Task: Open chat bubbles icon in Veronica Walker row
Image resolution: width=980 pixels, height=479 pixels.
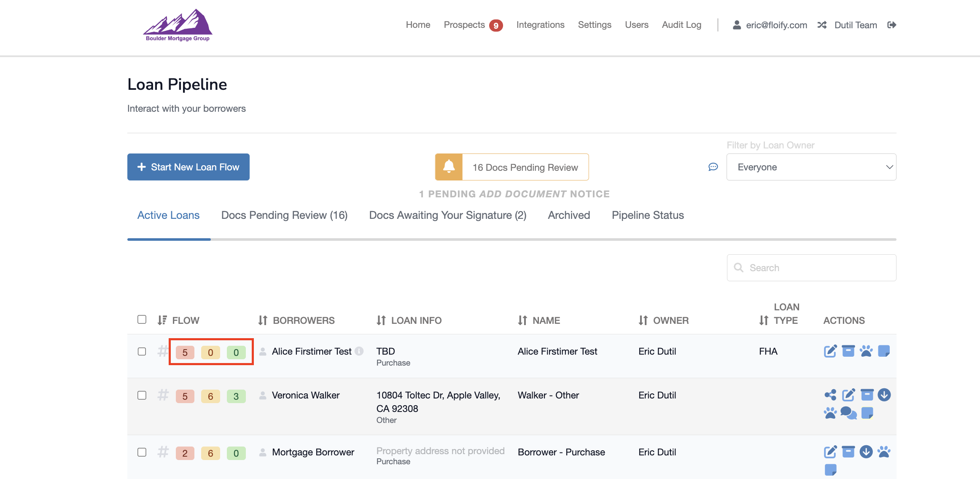Action: point(848,413)
